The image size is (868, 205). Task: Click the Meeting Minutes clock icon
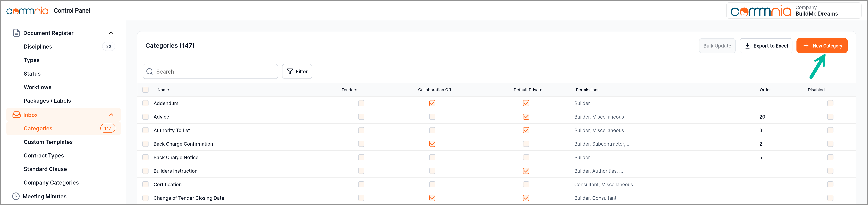[x=16, y=196]
